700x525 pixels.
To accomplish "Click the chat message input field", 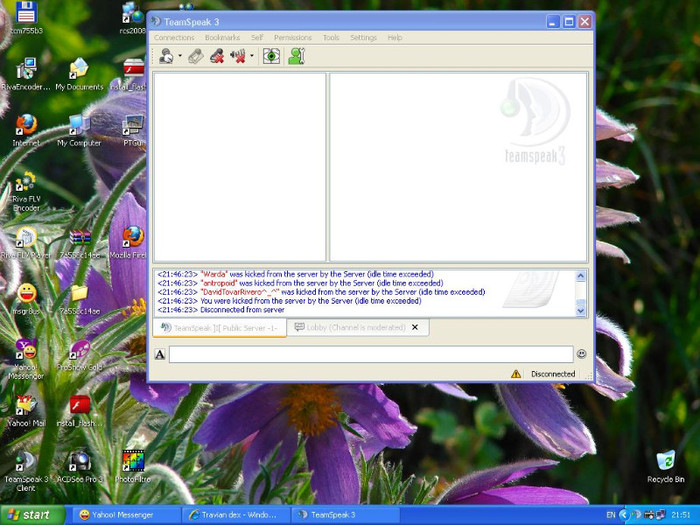I will [371, 354].
